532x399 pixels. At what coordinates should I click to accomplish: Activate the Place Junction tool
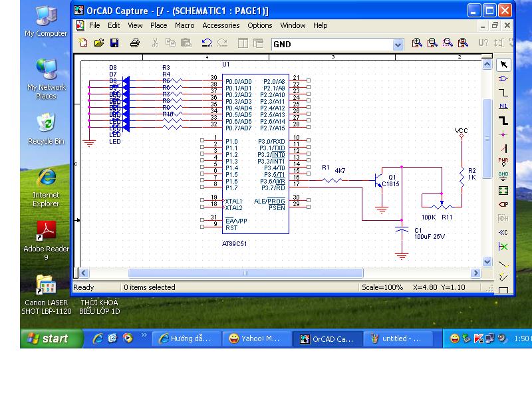click(503, 134)
